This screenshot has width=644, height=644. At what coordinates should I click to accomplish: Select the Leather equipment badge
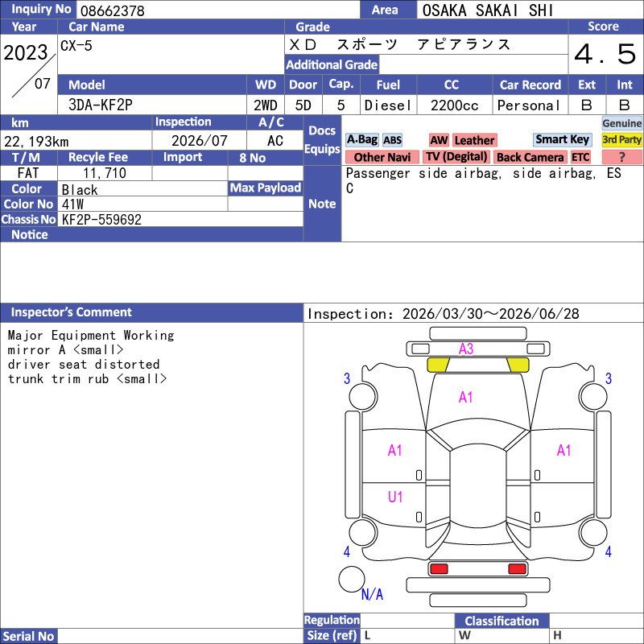[x=474, y=141]
